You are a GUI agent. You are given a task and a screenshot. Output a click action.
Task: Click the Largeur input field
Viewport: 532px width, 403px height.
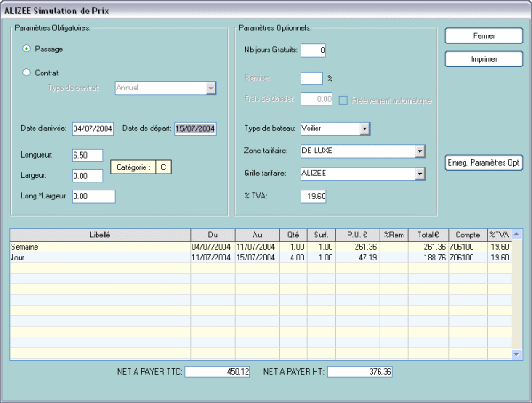(87, 176)
